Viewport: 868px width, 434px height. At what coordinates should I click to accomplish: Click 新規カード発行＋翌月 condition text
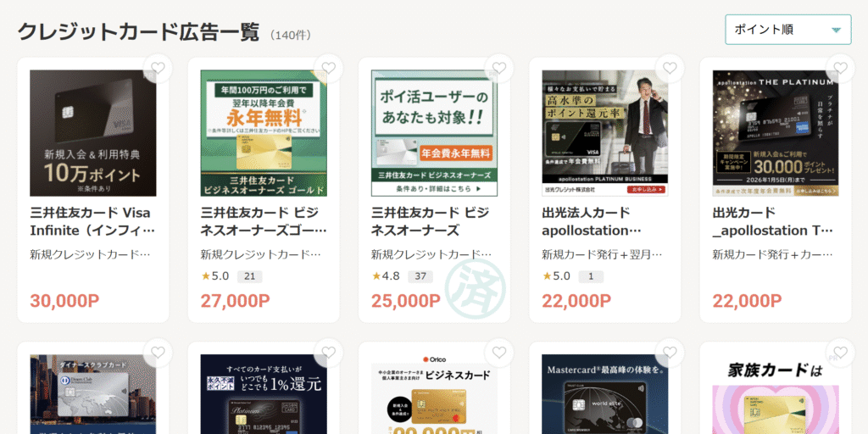[603, 254]
